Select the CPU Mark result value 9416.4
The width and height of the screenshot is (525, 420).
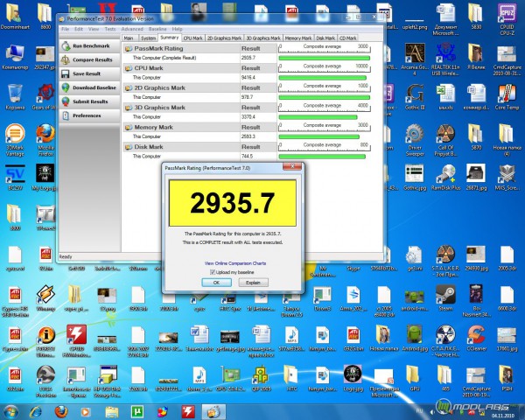tap(248, 77)
